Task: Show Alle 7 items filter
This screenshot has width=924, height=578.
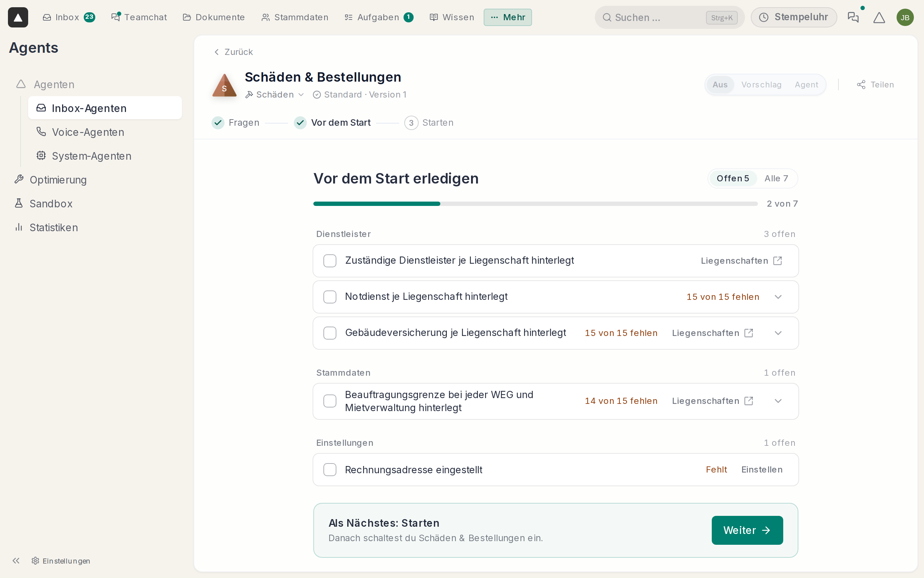Action: click(776, 178)
